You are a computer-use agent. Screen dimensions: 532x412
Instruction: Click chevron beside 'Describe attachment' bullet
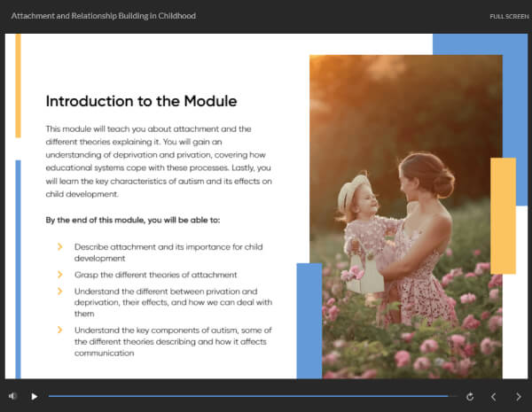pos(59,245)
